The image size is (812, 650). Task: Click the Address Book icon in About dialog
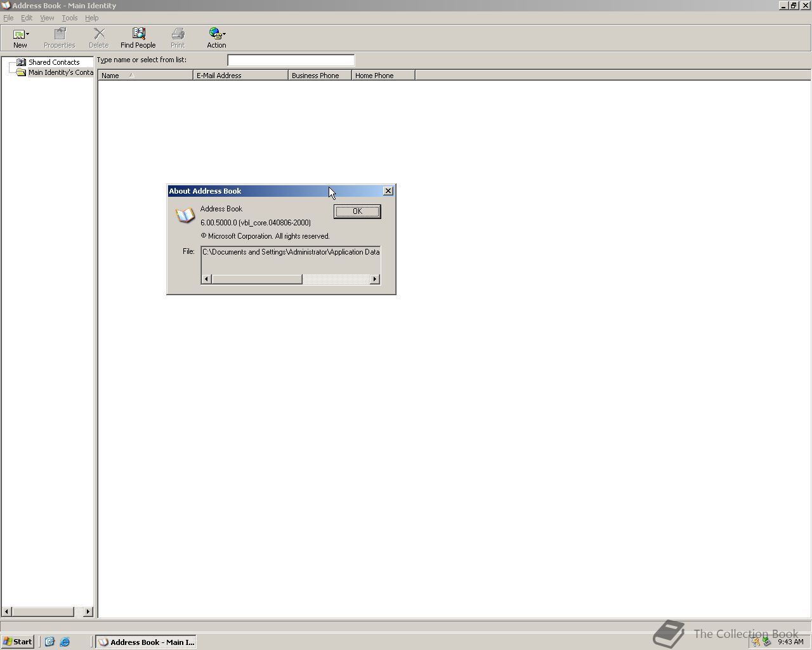coord(185,216)
